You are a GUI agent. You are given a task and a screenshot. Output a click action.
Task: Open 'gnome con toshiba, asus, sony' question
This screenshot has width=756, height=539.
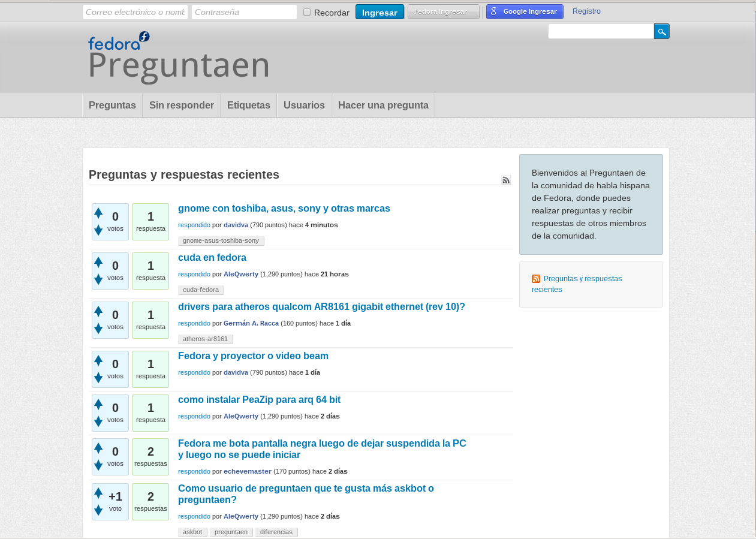[284, 209]
